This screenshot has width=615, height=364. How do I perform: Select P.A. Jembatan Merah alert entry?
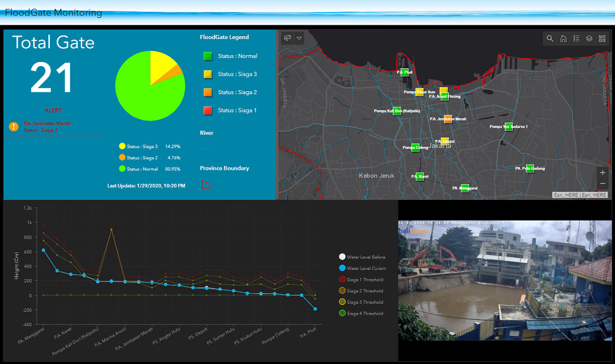click(47, 127)
